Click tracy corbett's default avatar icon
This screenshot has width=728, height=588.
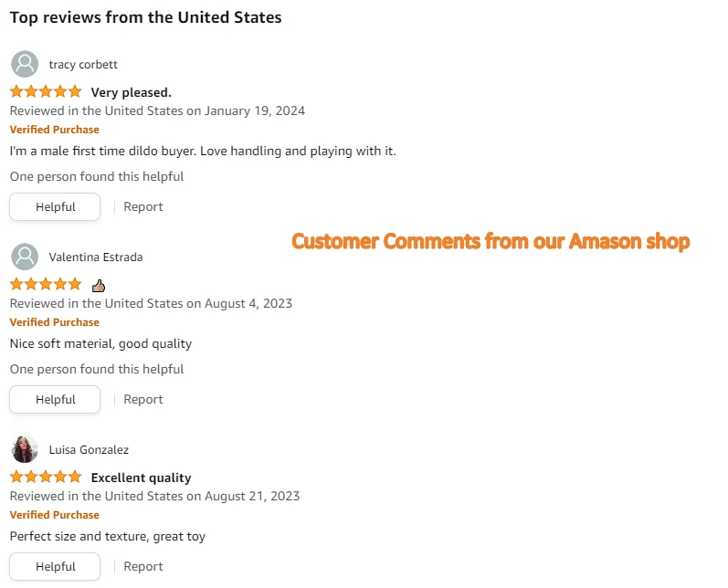coord(25,64)
